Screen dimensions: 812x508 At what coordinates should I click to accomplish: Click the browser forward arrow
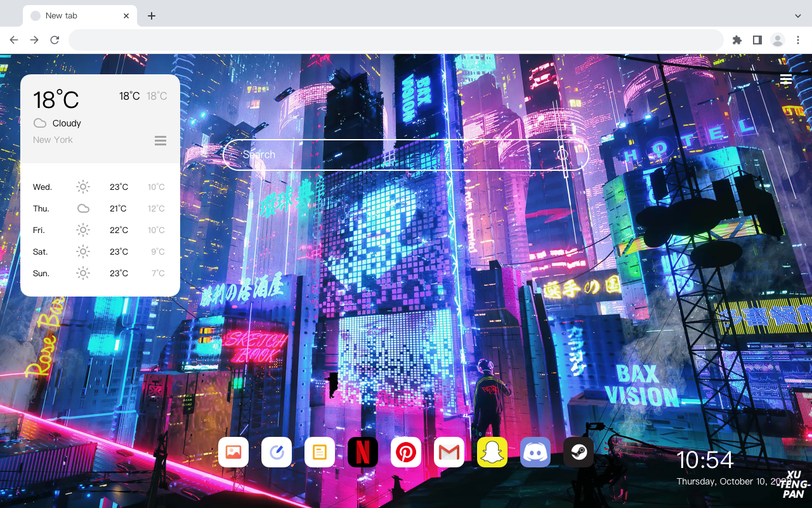[x=34, y=40]
